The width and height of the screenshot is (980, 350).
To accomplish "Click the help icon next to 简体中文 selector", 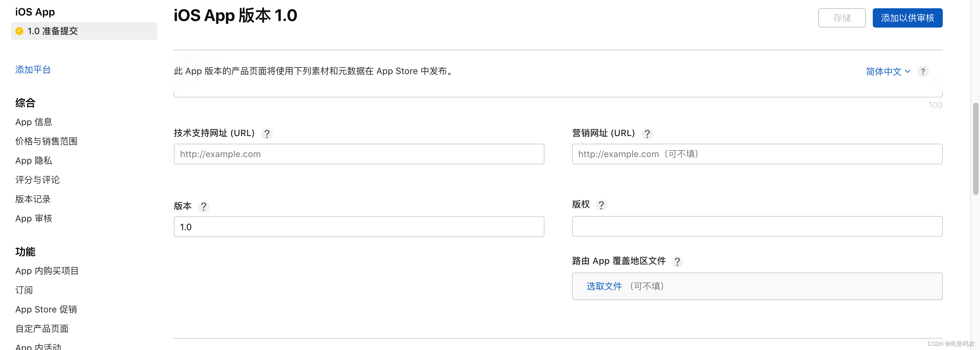I will (923, 71).
